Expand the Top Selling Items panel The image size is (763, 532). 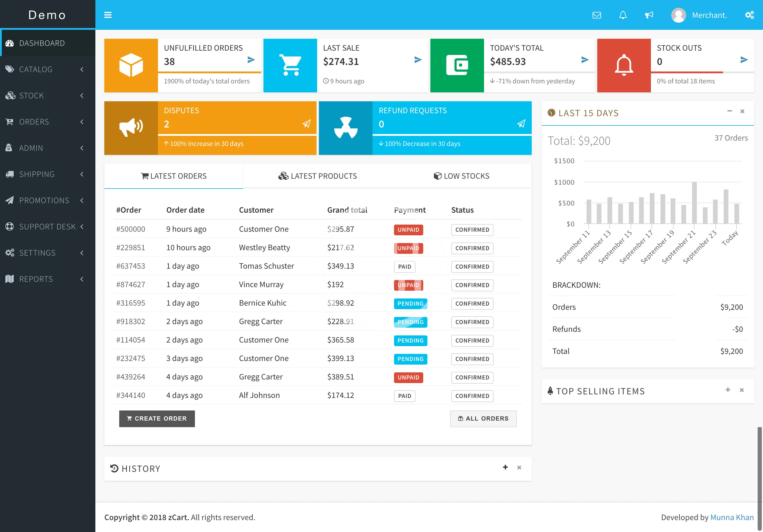[x=728, y=390]
